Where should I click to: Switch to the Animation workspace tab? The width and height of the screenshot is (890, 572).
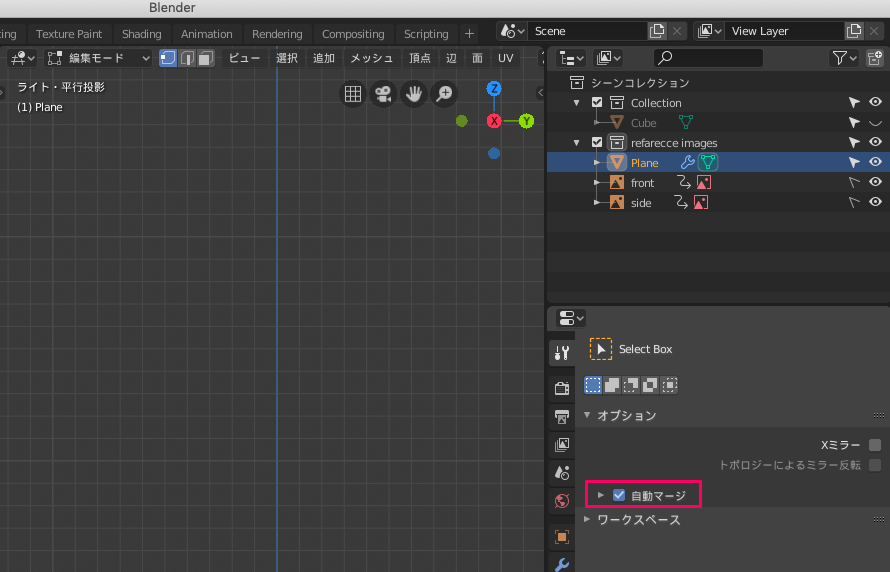[x=207, y=34]
